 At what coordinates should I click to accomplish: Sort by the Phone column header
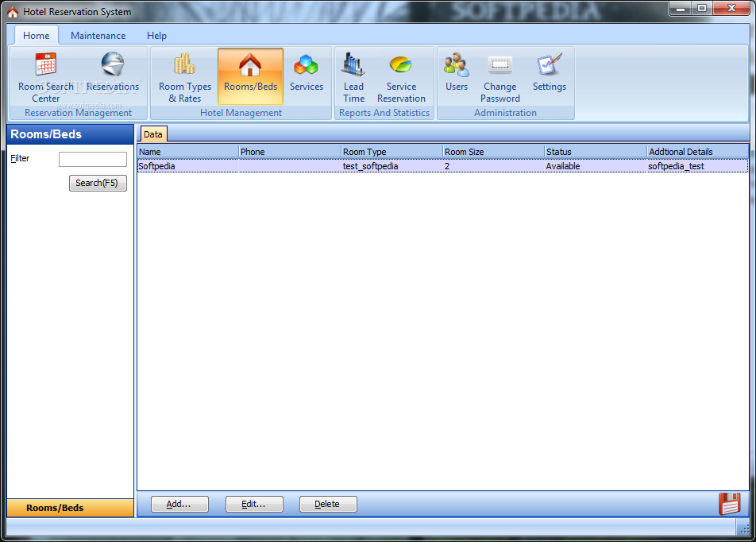290,152
